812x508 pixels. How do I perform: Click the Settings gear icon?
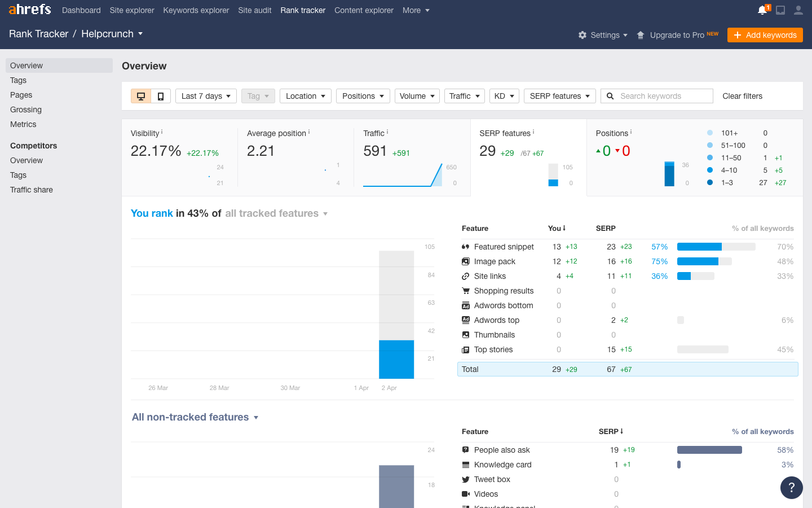(x=582, y=35)
